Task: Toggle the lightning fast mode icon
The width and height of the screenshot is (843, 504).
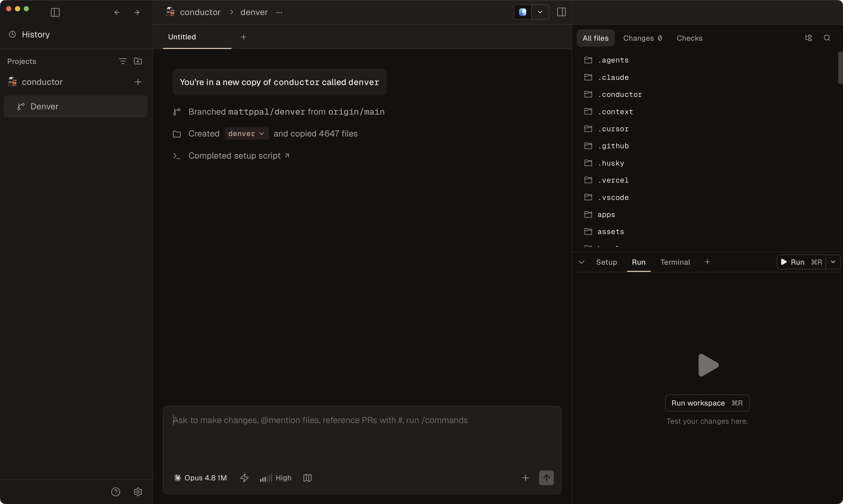Action: [x=244, y=478]
